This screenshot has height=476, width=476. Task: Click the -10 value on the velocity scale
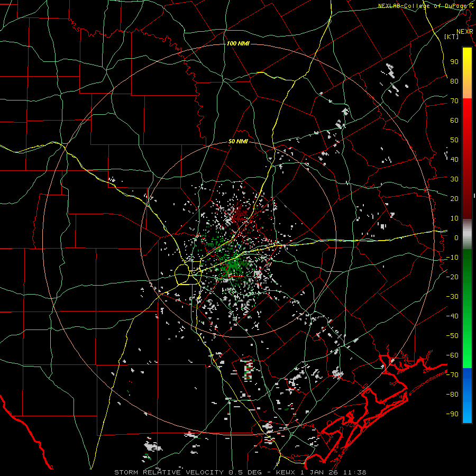452,258
